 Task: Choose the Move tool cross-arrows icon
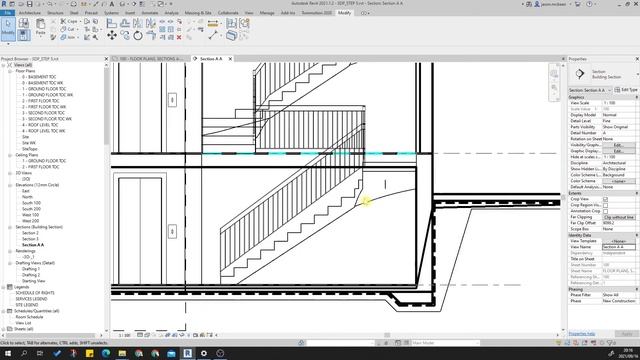pos(111,36)
